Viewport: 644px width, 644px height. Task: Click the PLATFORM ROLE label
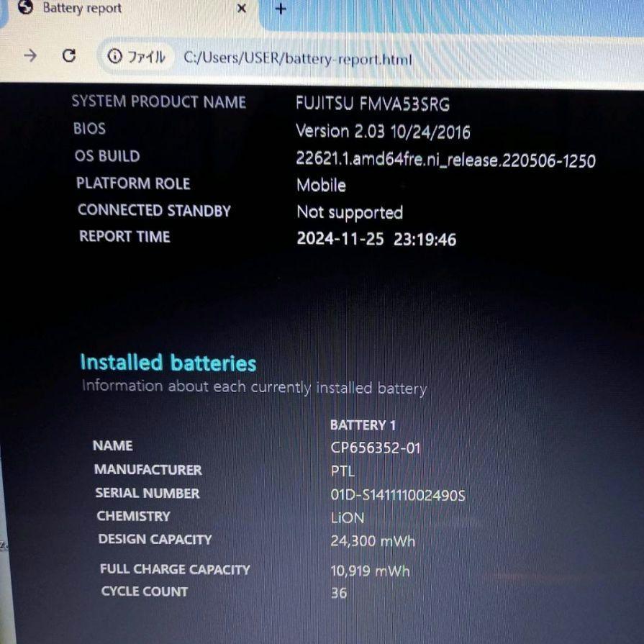click(x=133, y=183)
